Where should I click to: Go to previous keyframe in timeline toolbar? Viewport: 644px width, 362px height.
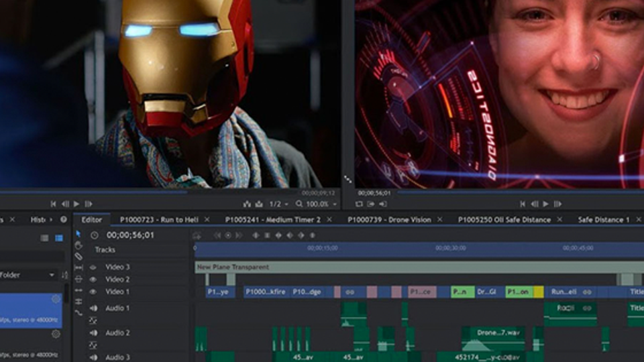click(x=217, y=235)
